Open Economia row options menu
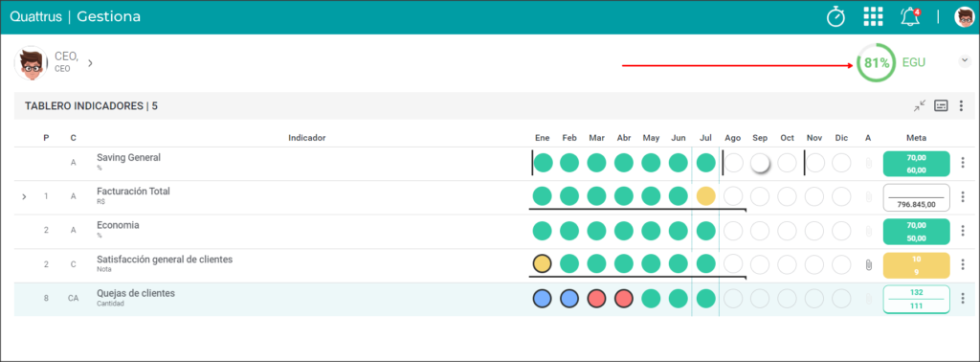Viewport: 980px width, 362px height. coord(963,231)
